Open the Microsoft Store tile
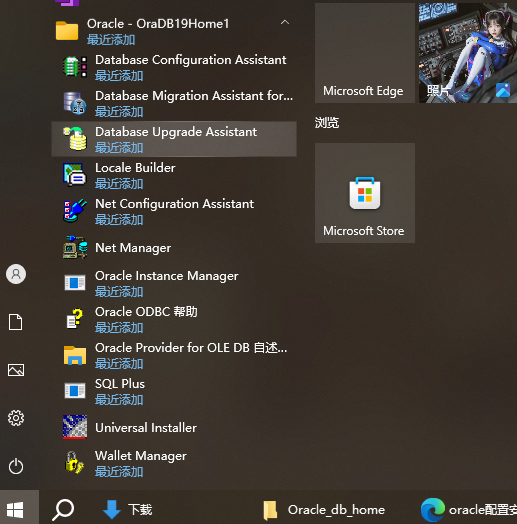The image size is (517, 524). point(365,193)
